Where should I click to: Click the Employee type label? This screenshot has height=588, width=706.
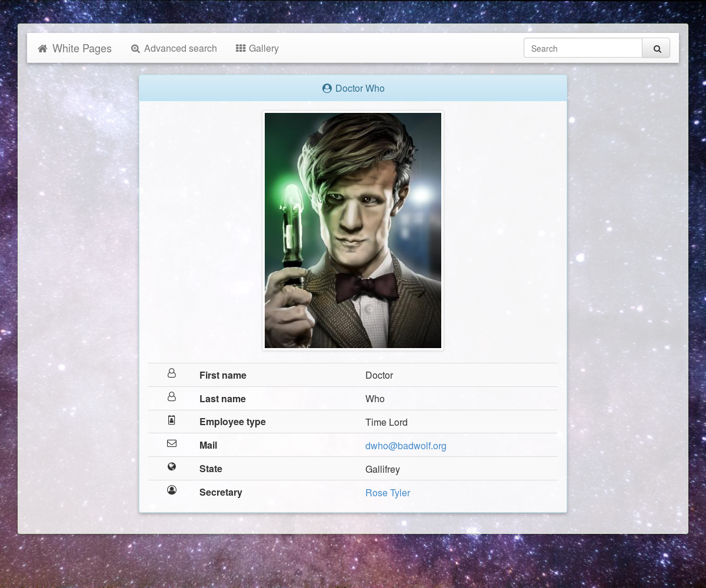click(x=232, y=422)
